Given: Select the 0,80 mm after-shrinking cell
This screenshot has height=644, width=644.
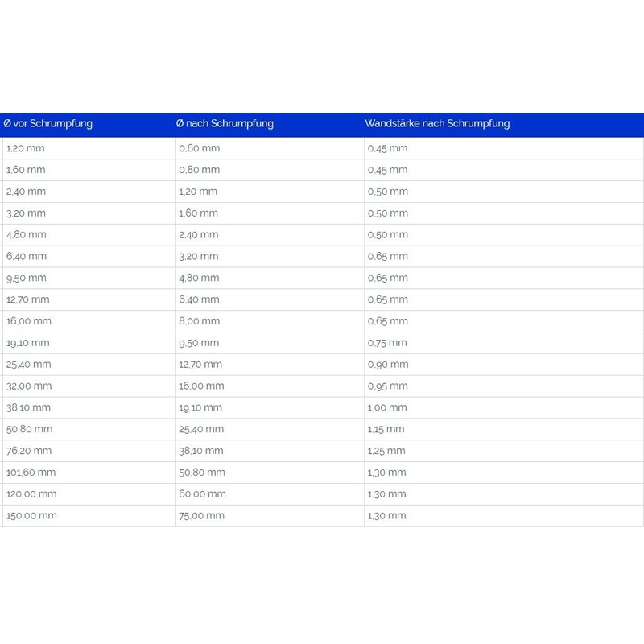Looking at the screenshot, I should [199, 170].
